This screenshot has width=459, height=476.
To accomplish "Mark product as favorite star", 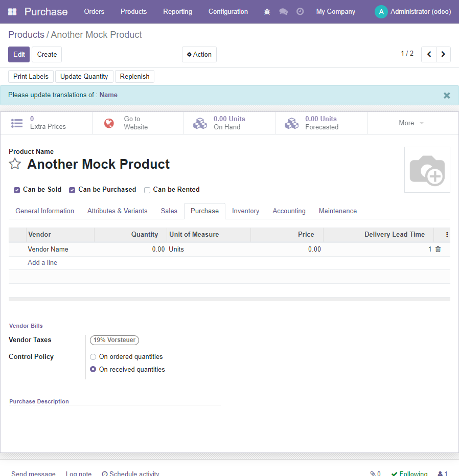I will pos(15,164).
